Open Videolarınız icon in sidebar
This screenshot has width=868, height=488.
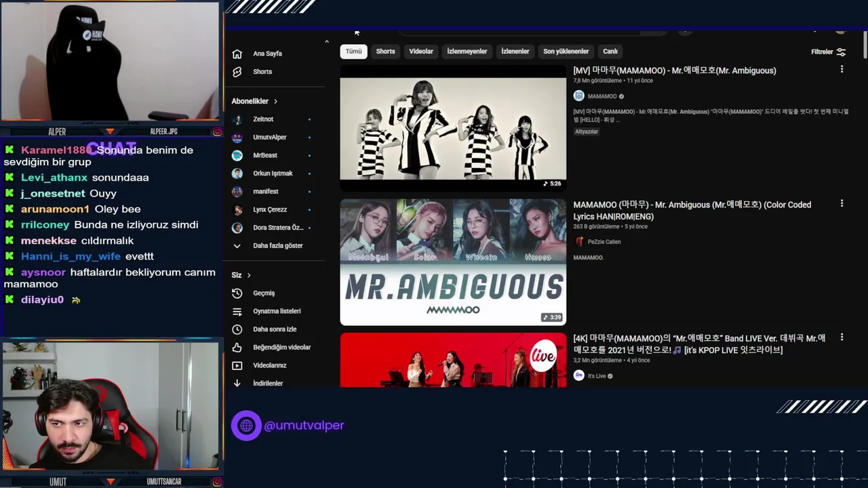[237, 365]
